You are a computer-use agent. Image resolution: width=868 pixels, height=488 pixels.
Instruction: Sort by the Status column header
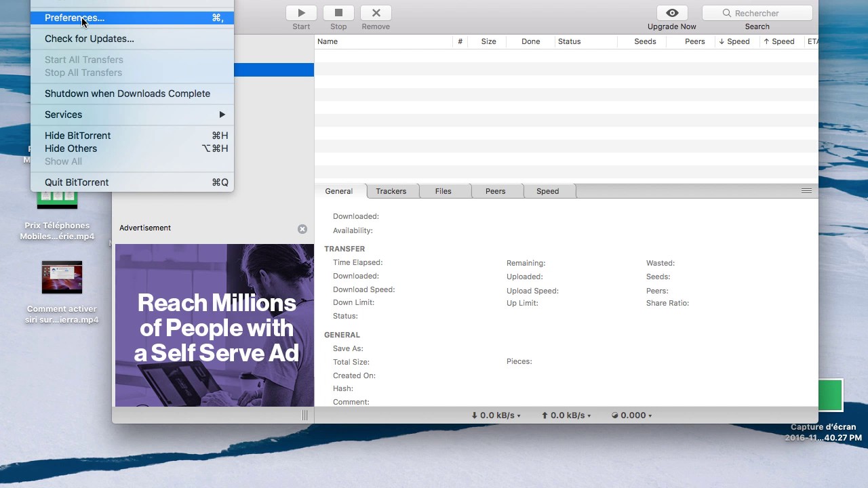click(586, 41)
